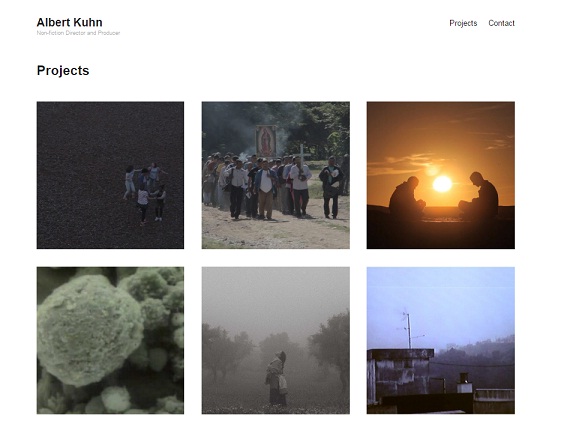This screenshot has height=448, width=561.
Task: Click the setting sun in the sunset image
Action: point(442,184)
